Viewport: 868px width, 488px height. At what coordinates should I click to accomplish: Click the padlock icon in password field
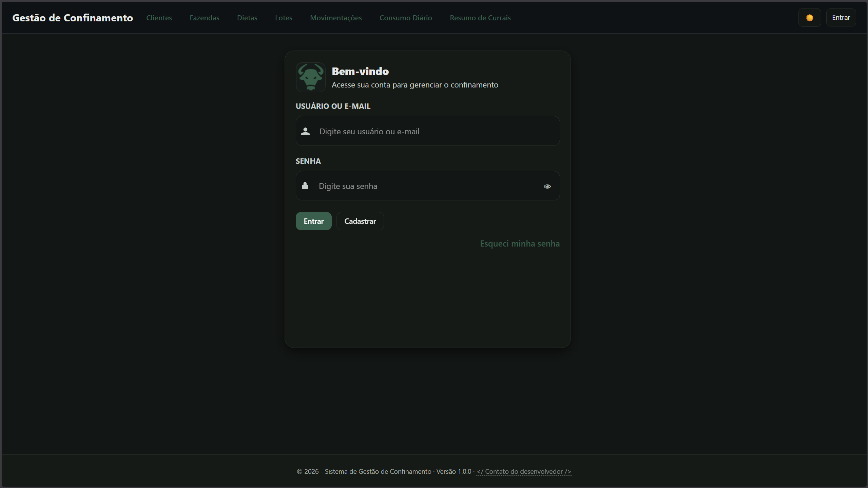pos(305,186)
